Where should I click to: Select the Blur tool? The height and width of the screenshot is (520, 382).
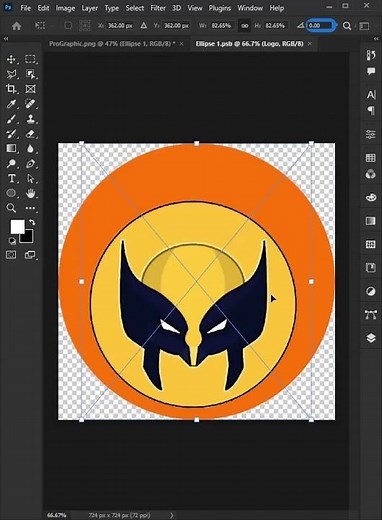pyautogui.click(x=30, y=148)
